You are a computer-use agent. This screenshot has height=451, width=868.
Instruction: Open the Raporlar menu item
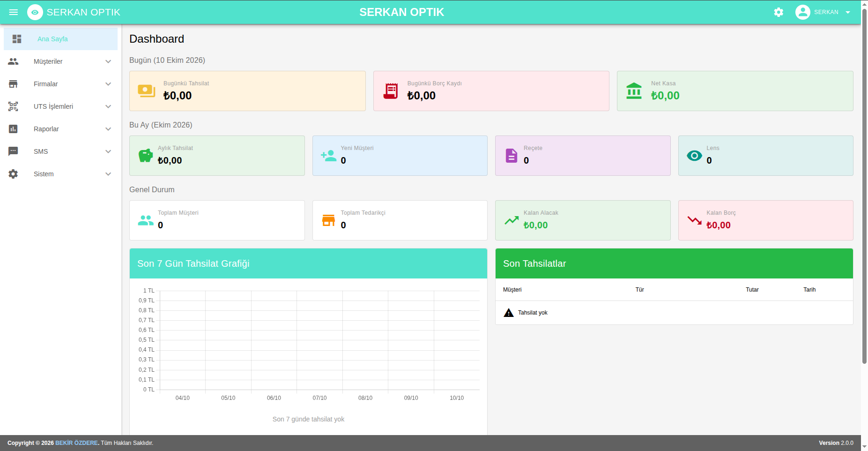click(60, 129)
